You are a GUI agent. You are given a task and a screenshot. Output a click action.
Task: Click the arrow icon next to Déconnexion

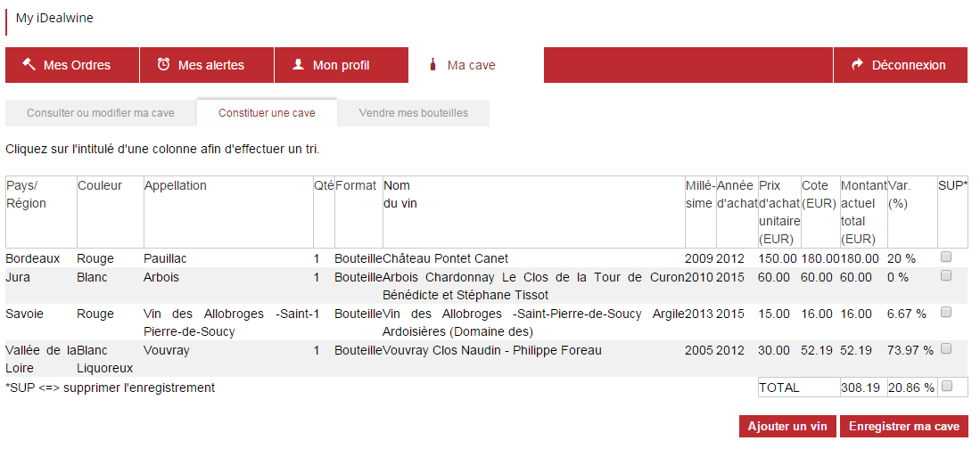(858, 64)
